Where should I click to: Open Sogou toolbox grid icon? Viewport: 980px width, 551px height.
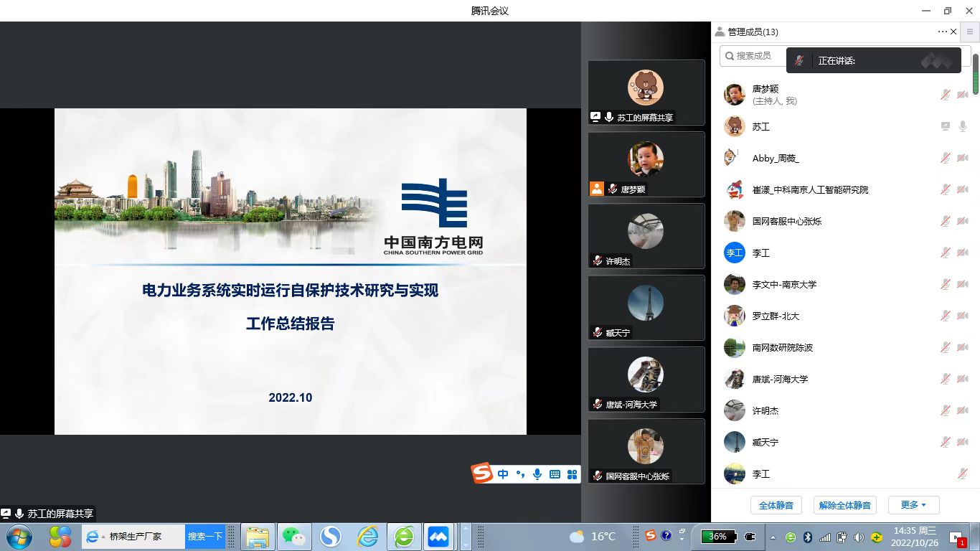572,474
